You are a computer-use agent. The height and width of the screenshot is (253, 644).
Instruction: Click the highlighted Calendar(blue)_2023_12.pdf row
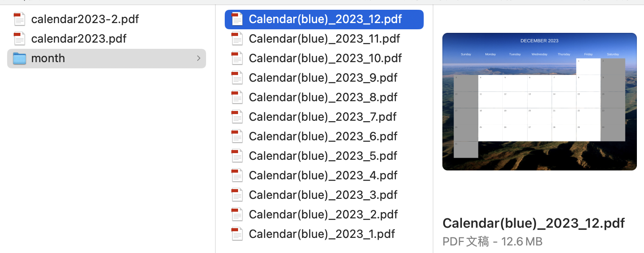(325, 19)
